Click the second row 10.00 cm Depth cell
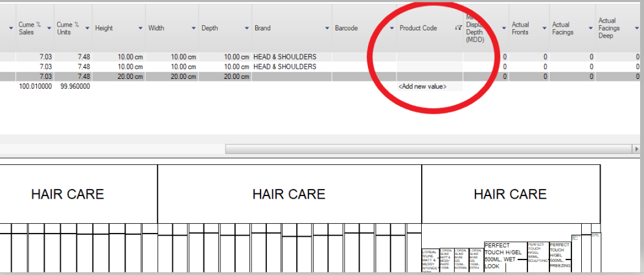 pos(225,67)
